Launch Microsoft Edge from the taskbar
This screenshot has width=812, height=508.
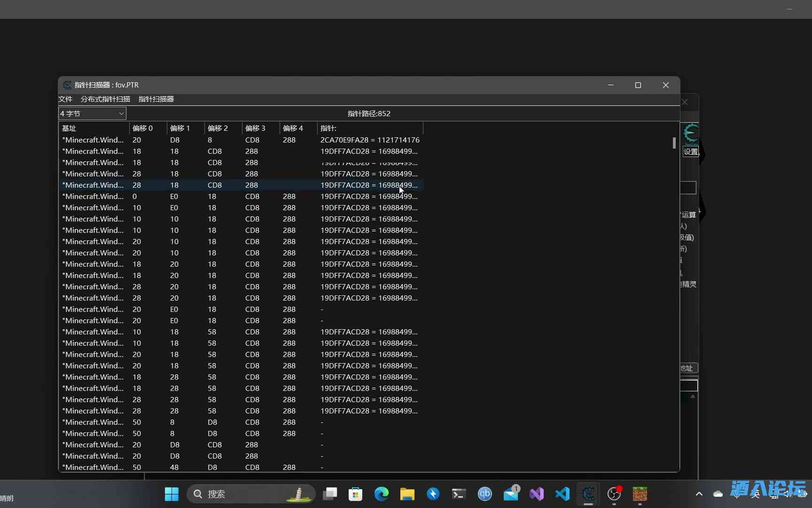(x=382, y=494)
